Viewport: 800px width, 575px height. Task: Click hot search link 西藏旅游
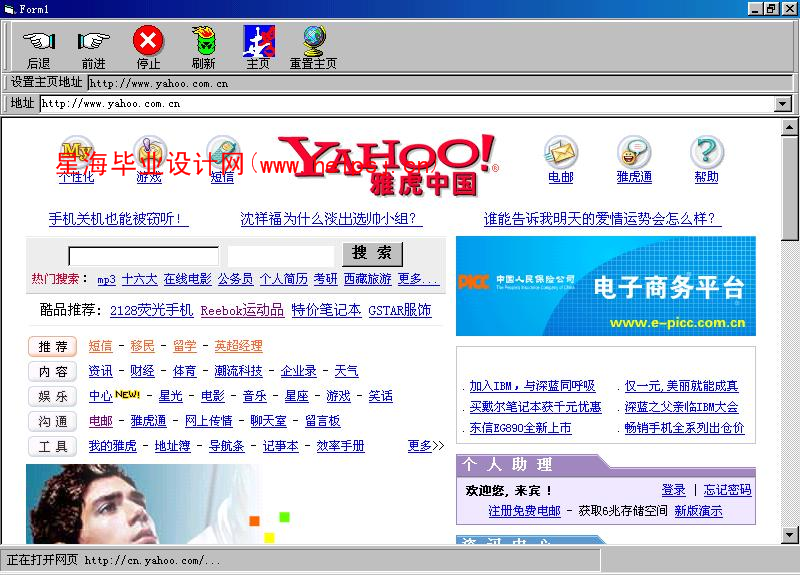[x=367, y=279]
